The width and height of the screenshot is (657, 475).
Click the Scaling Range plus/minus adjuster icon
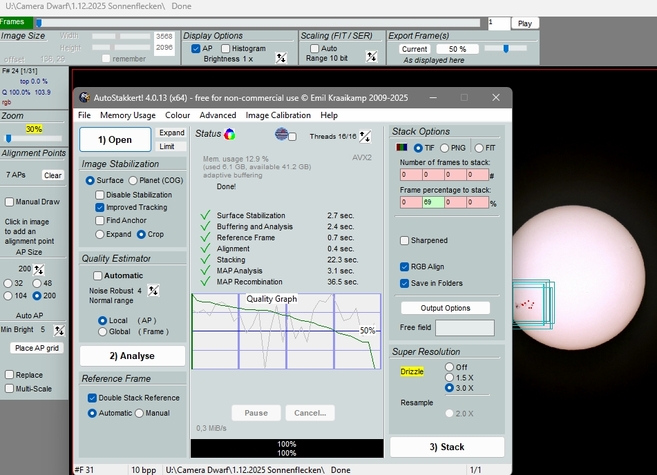coord(369,58)
